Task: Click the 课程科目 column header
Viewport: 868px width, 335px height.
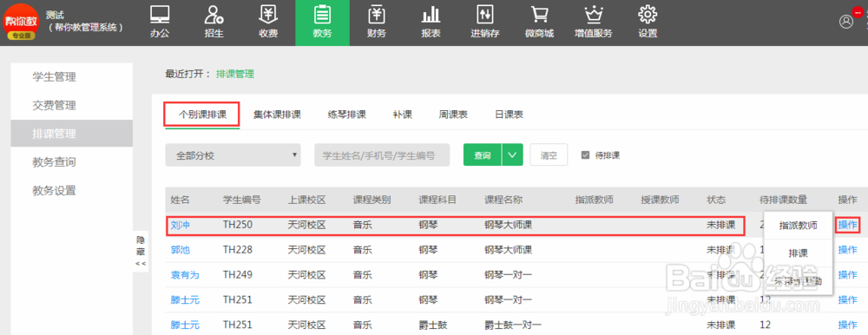Action: 437,200
